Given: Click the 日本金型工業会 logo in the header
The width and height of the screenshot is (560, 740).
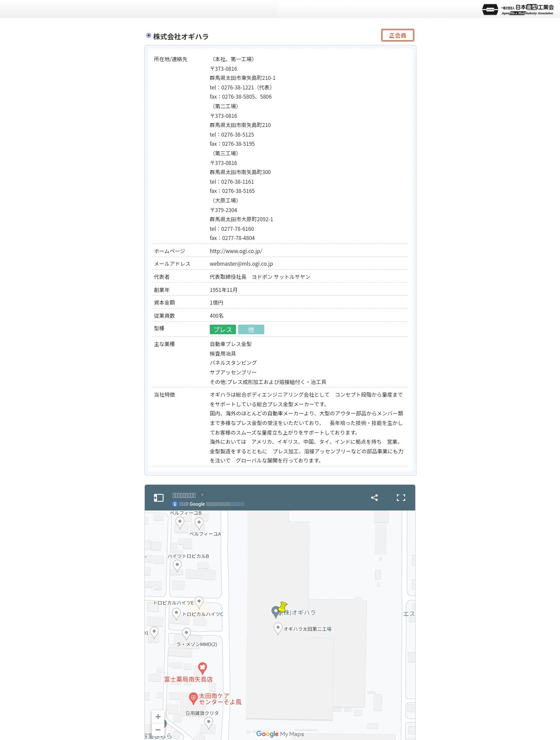Looking at the screenshot, I should point(518,9).
